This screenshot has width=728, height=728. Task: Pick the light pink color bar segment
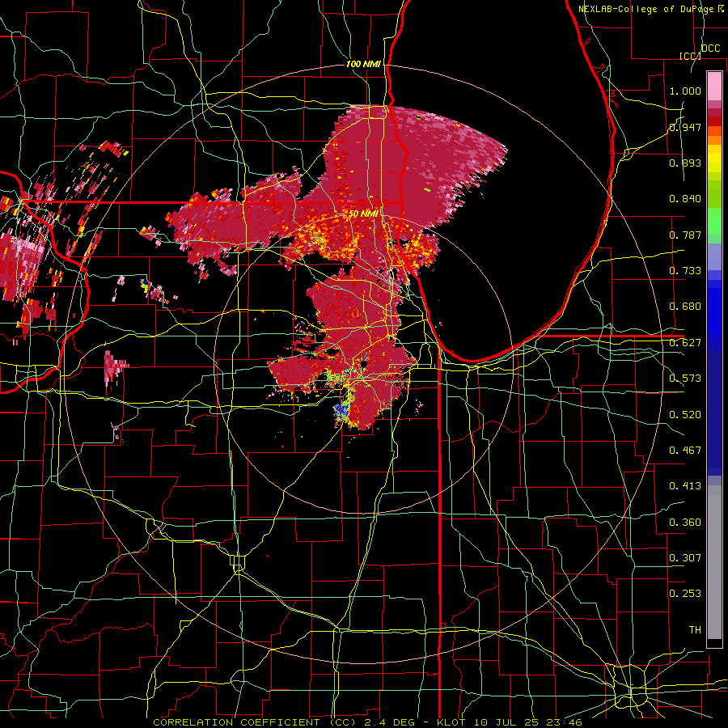coord(714,87)
